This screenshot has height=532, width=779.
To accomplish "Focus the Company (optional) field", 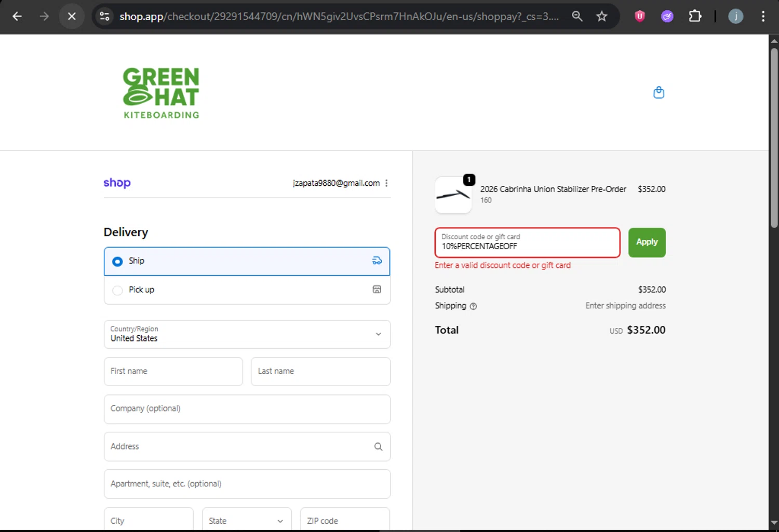I will pos(247,409).
